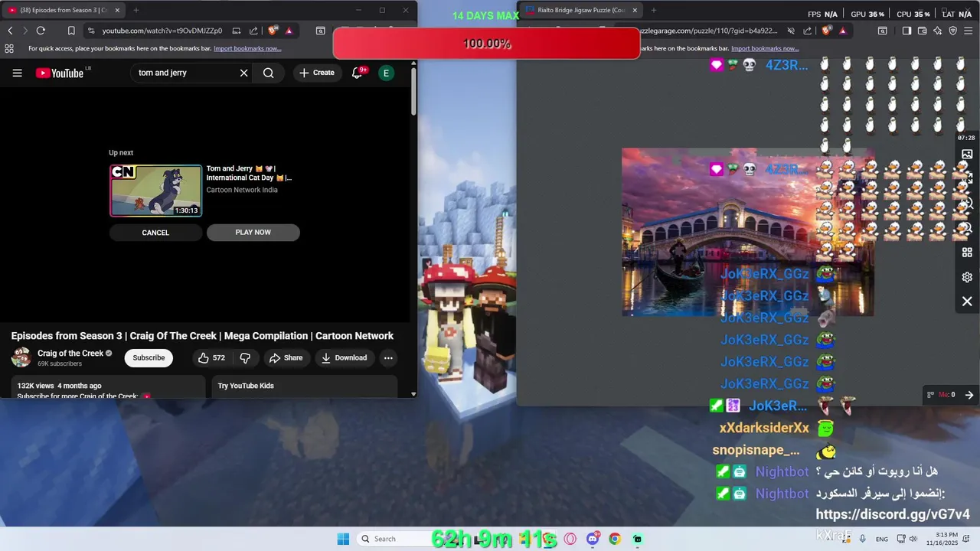Click 'Import bookmarks now...' in YouTube window
980x551 pixels.
coord(247,48)
